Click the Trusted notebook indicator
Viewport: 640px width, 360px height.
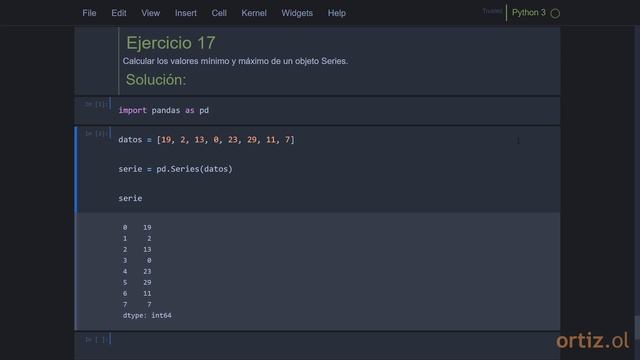coord(492,11)
